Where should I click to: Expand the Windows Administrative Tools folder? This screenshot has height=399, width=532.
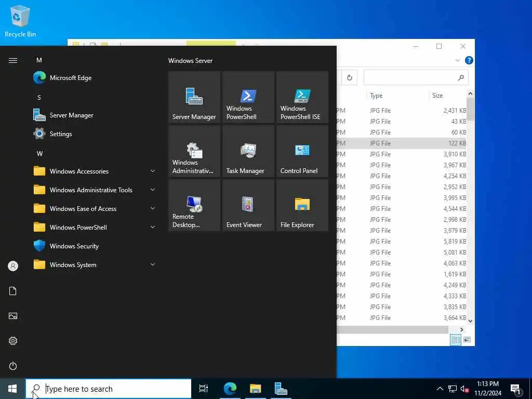coord(95,190)
